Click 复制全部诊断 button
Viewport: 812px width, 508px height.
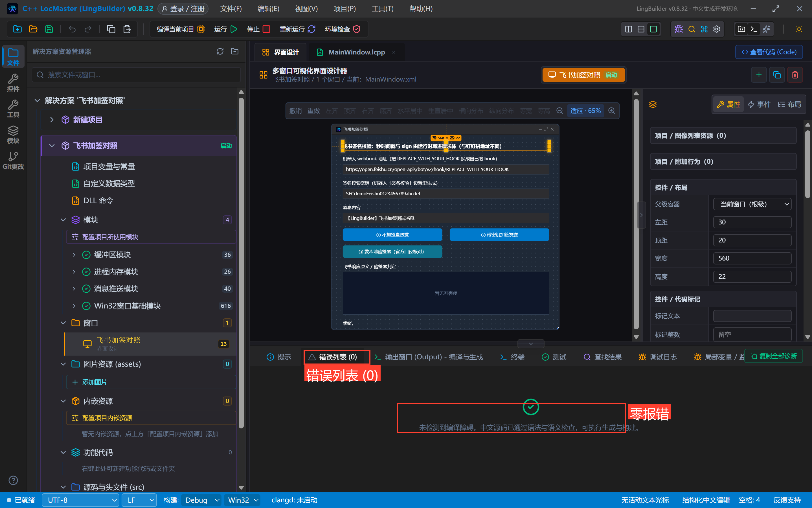(x=773, y=356)
